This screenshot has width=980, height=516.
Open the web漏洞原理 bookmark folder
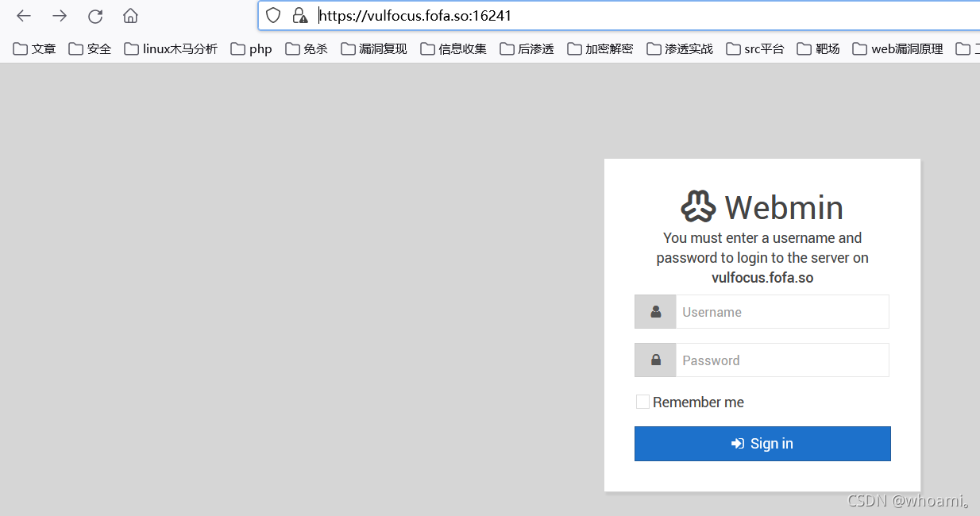click(898, 49)
